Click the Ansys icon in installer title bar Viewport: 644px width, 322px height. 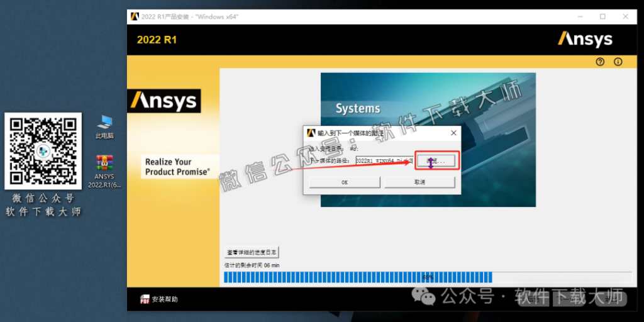pos(135,16)
